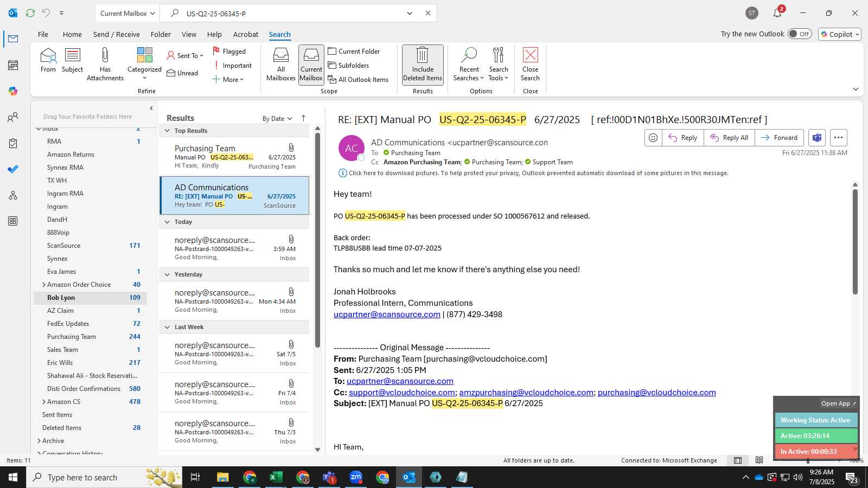
Task: Open Tasks clipboard icon in navigation bar
Action: tap(13, 143)
